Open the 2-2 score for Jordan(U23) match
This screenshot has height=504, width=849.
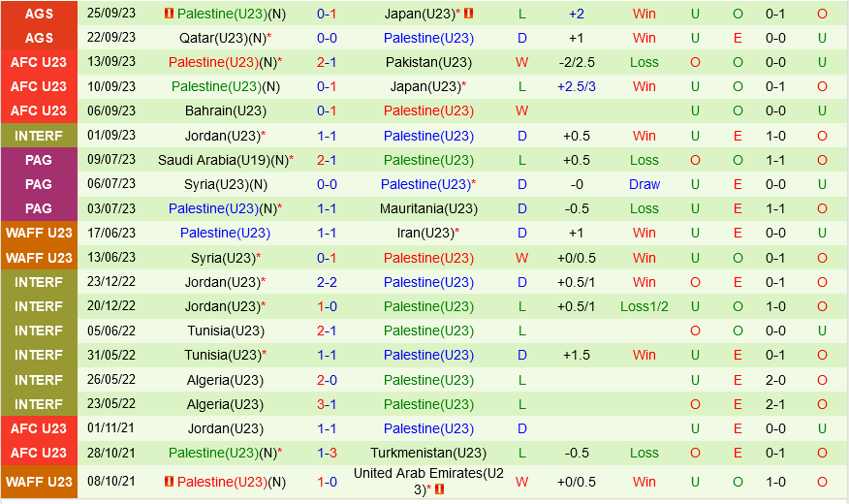click(x=327, y=282)
